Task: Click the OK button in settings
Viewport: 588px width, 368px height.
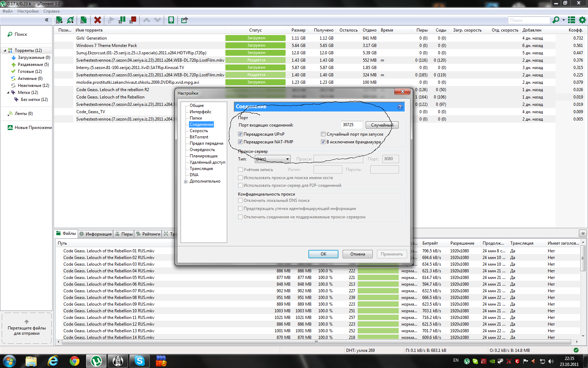Action: [323, 254]
